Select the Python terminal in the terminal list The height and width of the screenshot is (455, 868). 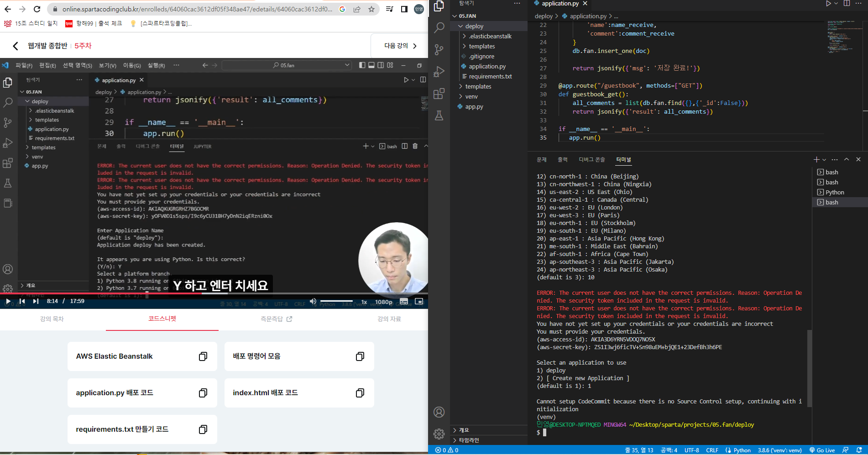pos(835,193)
